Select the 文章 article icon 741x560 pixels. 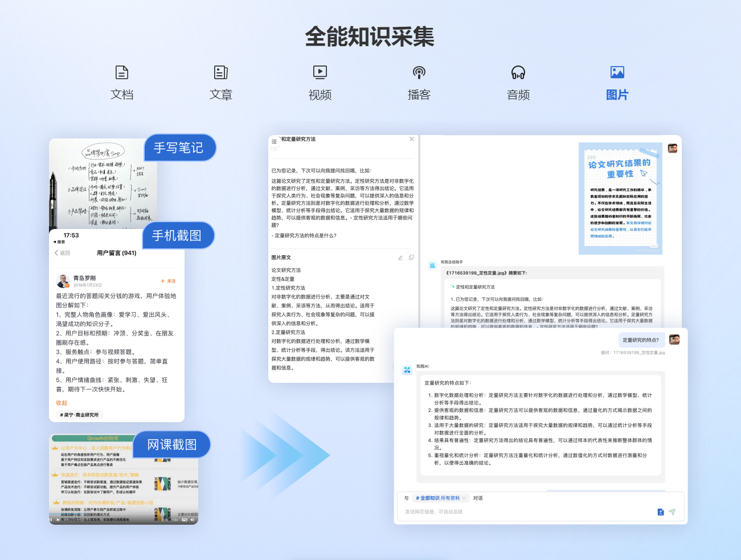pos(221,72)
